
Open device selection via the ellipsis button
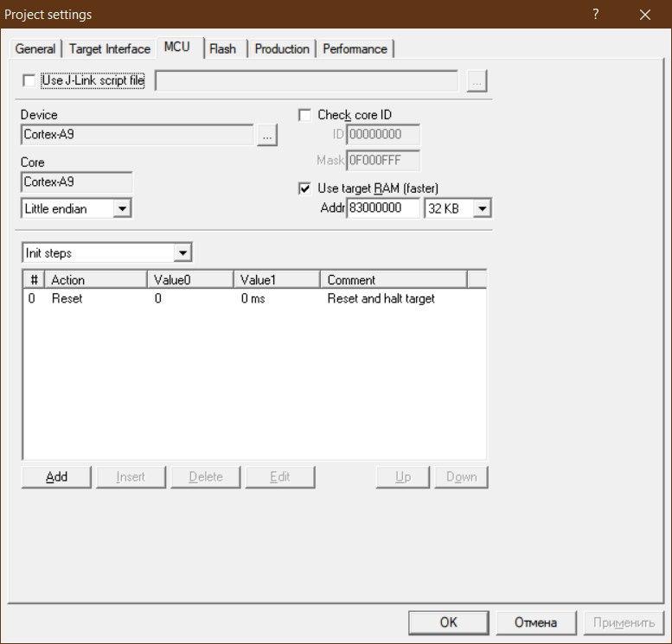pos(267,135)
